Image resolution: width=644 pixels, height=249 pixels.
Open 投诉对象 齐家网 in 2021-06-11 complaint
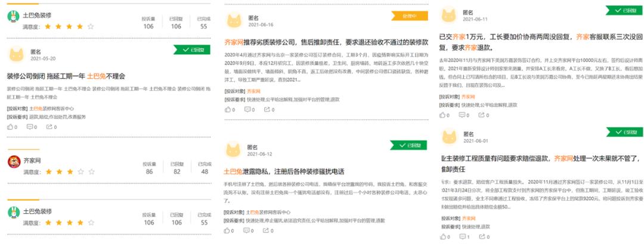(468, 97)
